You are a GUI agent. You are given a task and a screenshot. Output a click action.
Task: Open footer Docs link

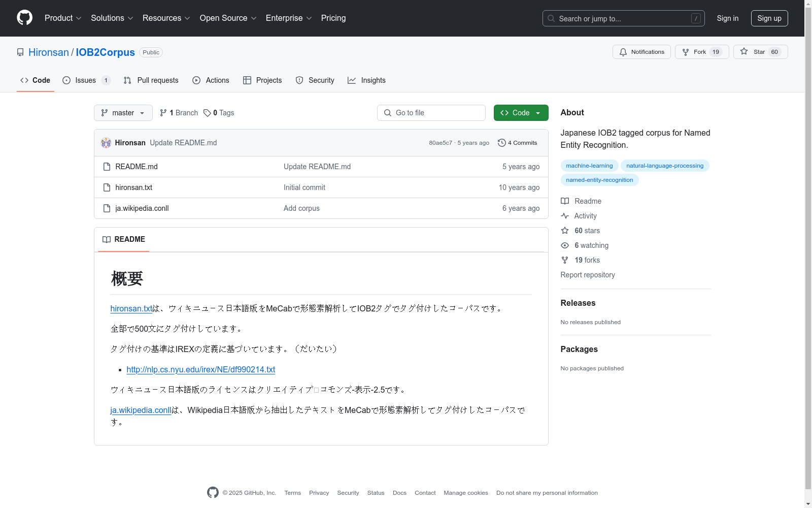(x=400, y=493)
